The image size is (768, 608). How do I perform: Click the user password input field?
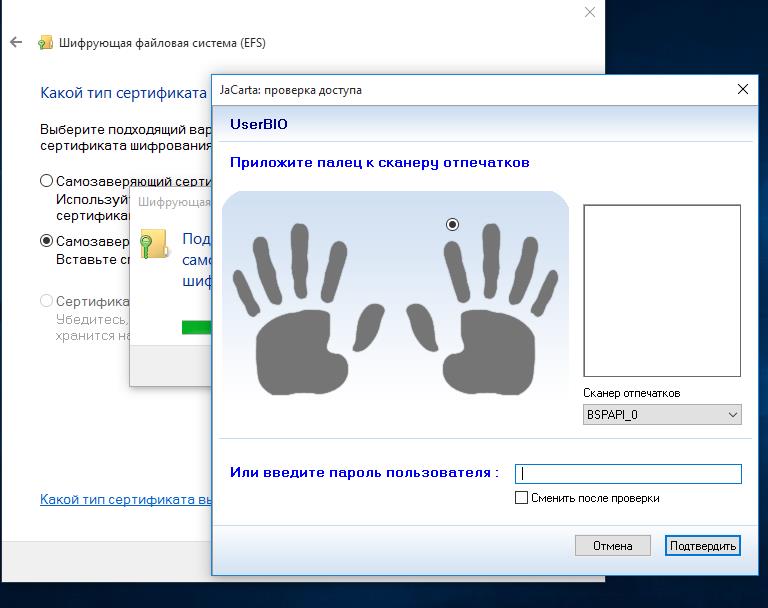click(x=628, y=473)
